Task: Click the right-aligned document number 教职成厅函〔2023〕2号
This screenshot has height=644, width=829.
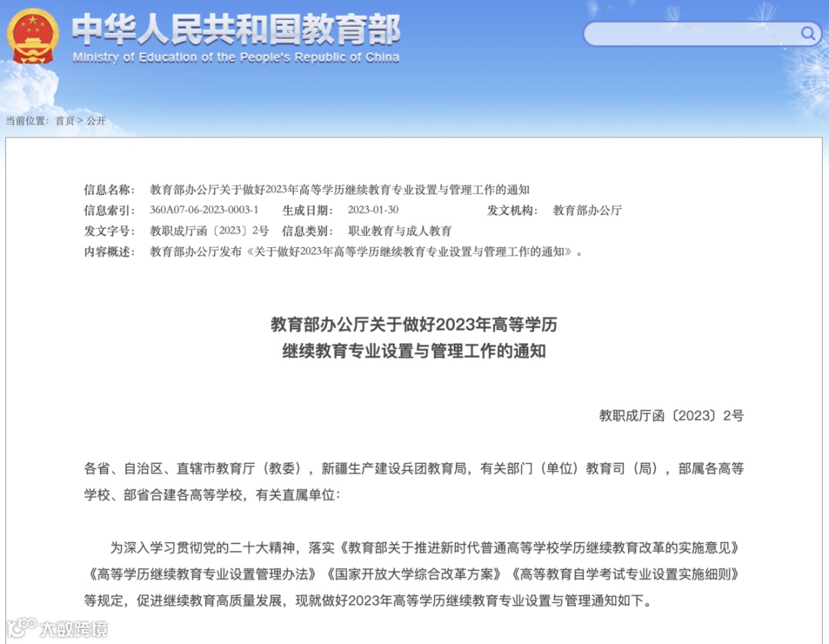Action: pyautogui.click(x=672, y=415)
